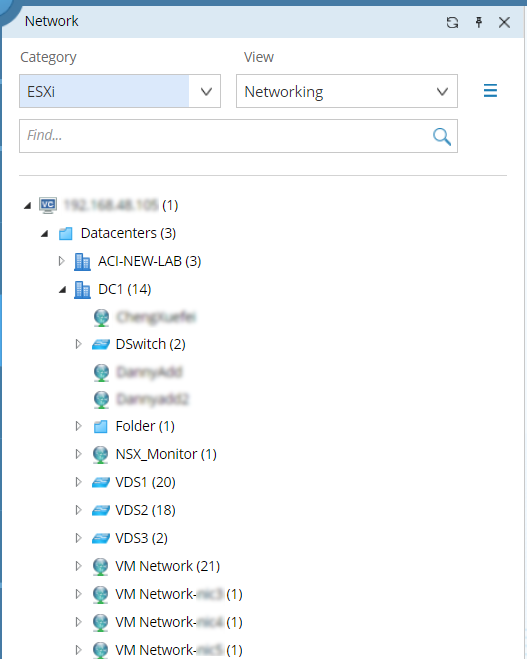This screenshot has width=527, height=659.
Task: Expand the VDS2 tree node
Action: [x=78, y=510]
